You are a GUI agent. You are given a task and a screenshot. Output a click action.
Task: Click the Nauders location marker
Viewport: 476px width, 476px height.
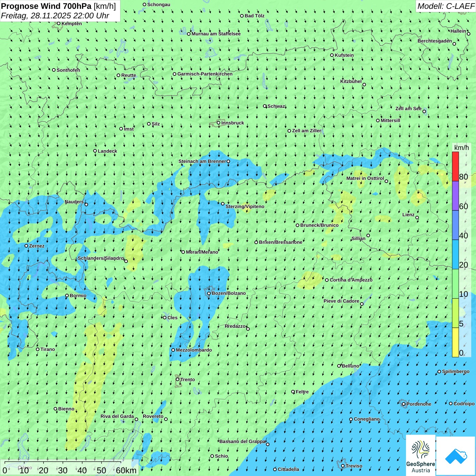(86, 204)
